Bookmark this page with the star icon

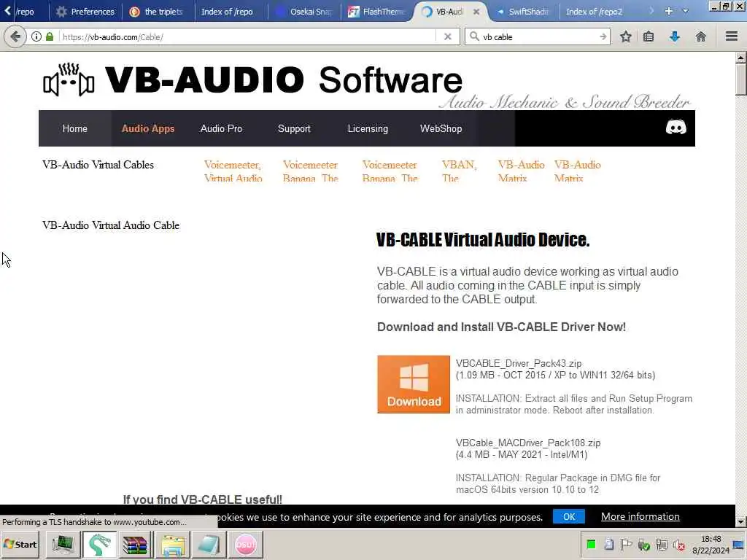[x=625, y=36]
